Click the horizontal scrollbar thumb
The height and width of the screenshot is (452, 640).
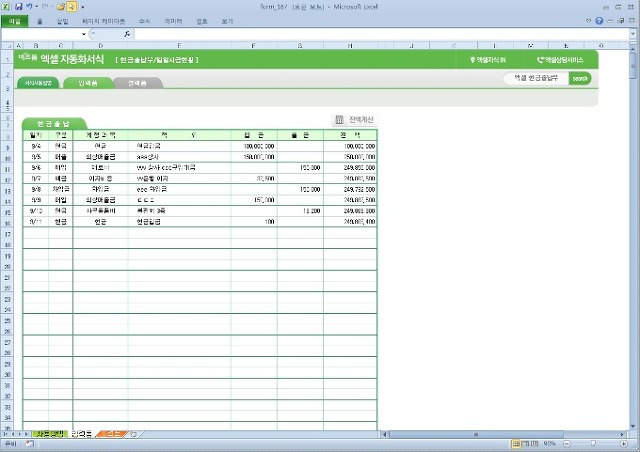[x=476, y=434]
